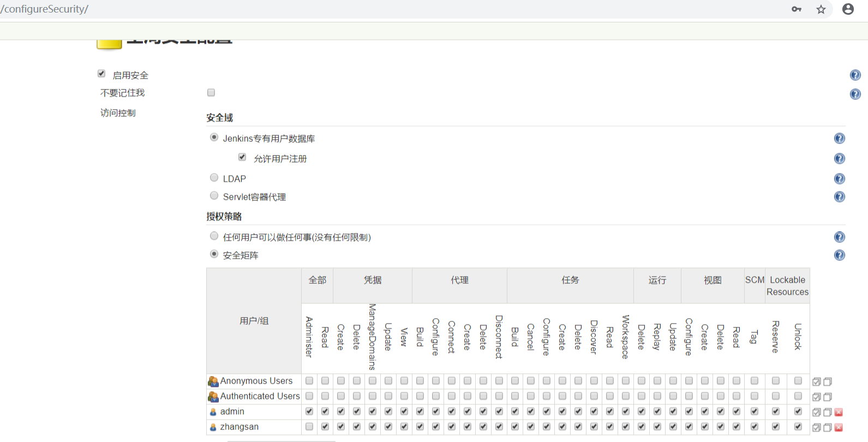This screenshot has height=442, width=868.
Task: Unselect all permissions for Authenticated Users row
Action: click(828, 397)
